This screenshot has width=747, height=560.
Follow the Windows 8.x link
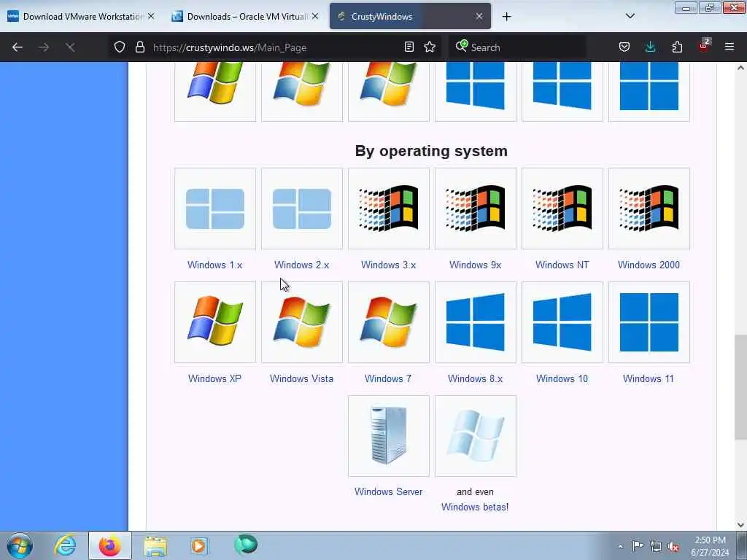click(x=475, y=378)
